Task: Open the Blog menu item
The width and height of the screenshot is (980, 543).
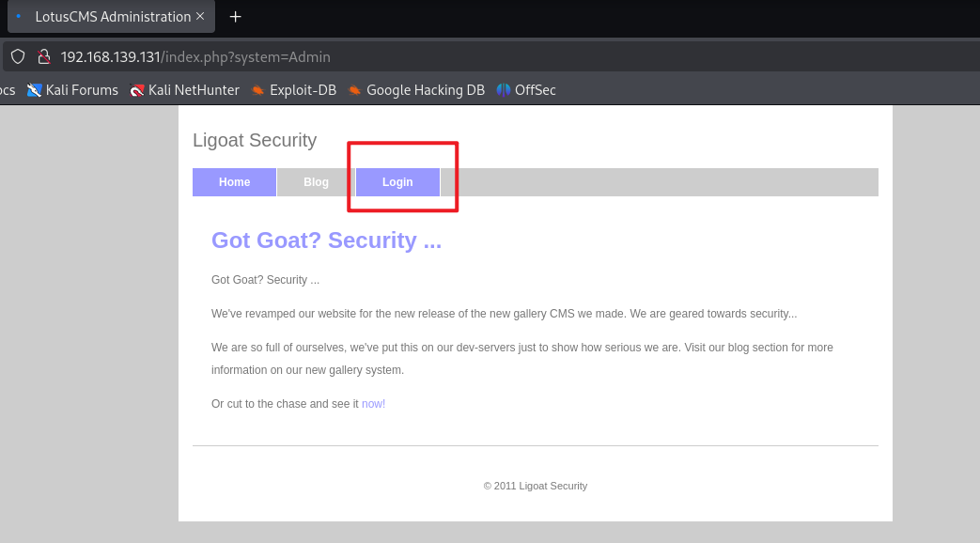Action: tap(317, 182)
